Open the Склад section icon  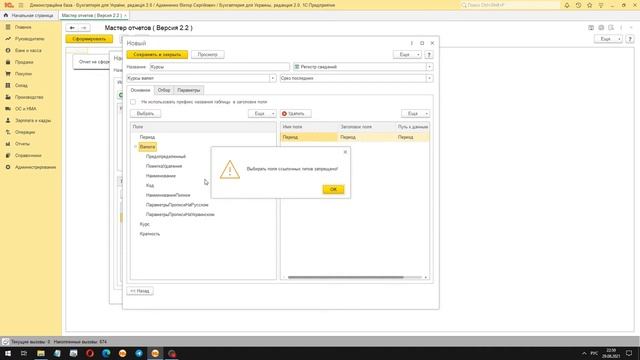pyautogui.click(x=8, y=85)
